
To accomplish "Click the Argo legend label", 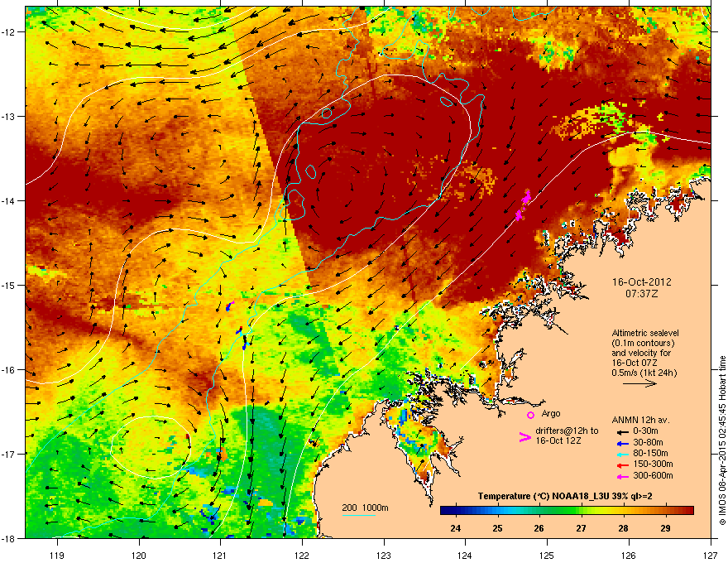I will pos(551,413).
